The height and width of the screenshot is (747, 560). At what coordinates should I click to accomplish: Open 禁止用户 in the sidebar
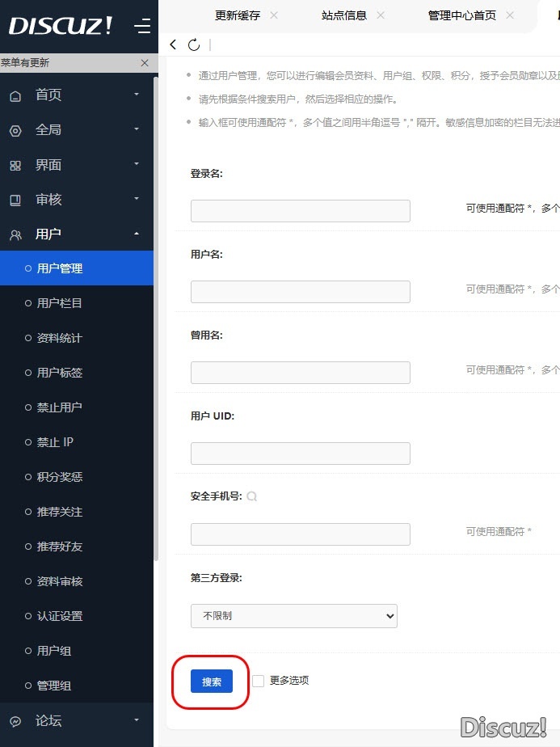click(x=59, y=407)
